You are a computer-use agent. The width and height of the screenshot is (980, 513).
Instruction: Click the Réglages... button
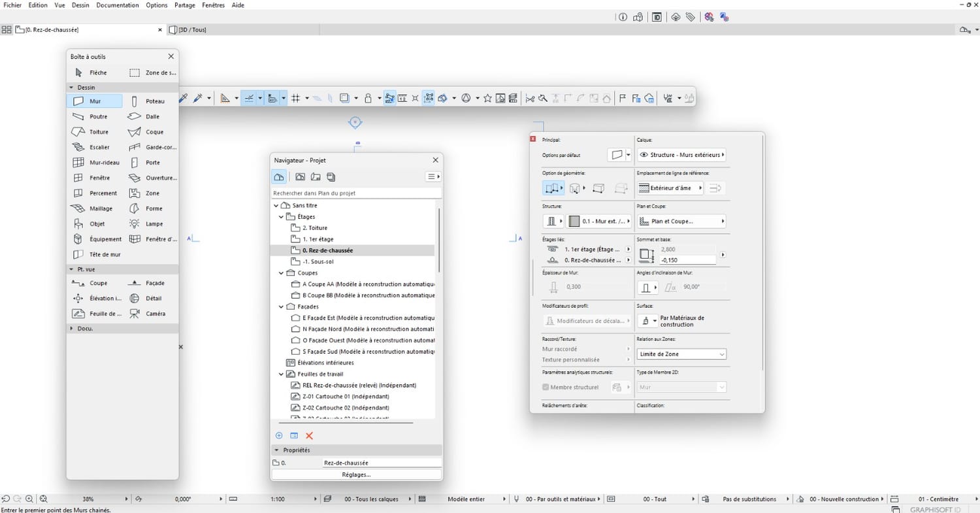pos(356,475)
